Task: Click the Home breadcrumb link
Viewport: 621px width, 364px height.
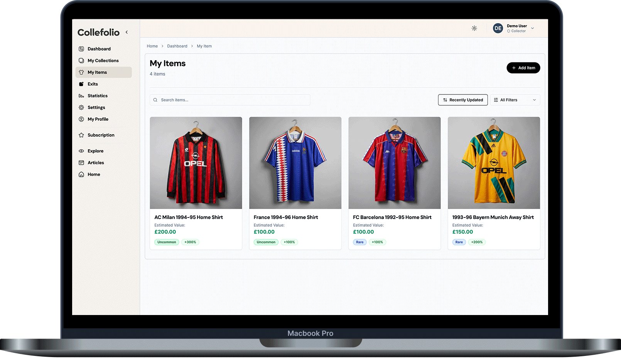Action: click(152, 46)
